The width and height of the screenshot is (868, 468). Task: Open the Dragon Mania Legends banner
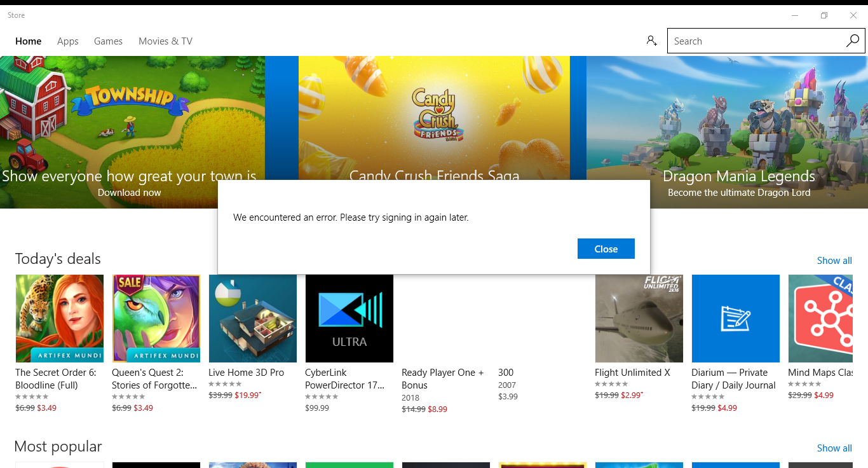click(727, 132)
